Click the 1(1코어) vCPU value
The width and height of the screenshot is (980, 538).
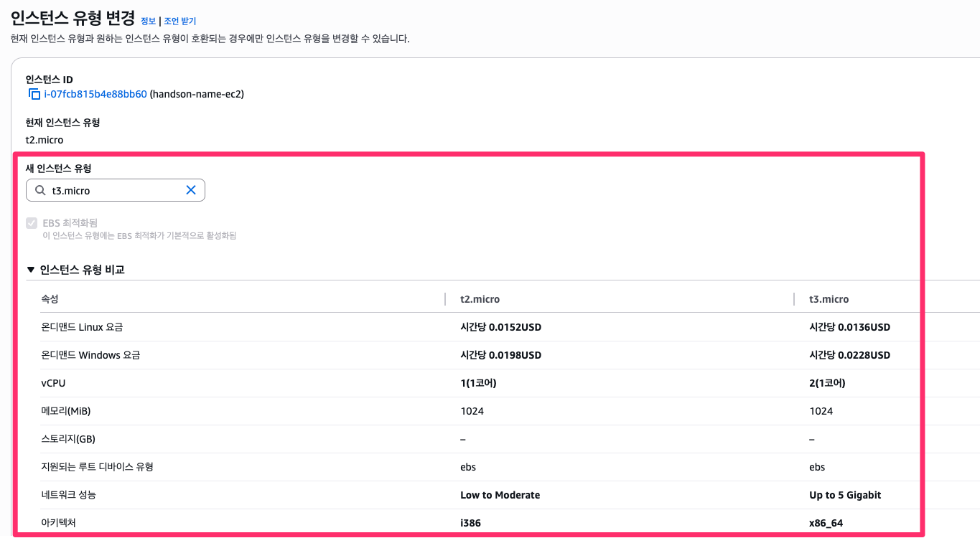(x=478, y=383)
